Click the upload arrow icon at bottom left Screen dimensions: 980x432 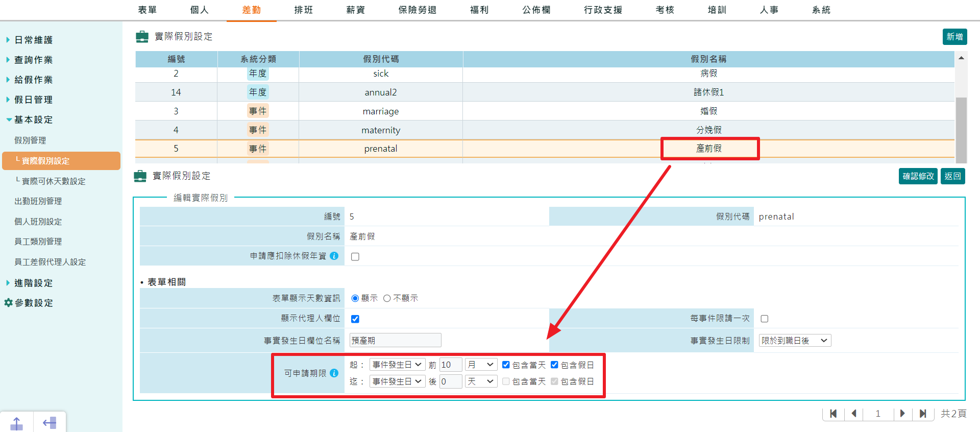pyautogui.click(x=16, y=423)
